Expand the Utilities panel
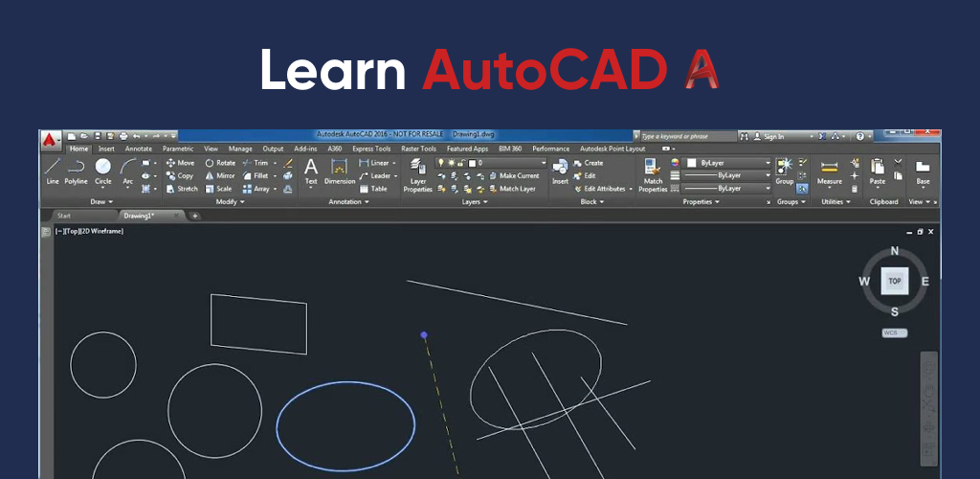The width and height of the screenshot is (980, 479). click(836, 202)
